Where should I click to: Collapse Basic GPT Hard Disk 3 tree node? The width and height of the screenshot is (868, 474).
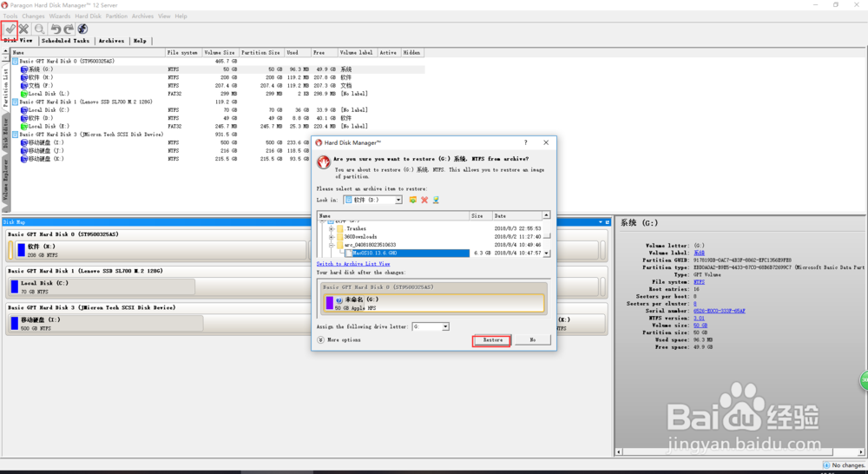pos(15,135)
